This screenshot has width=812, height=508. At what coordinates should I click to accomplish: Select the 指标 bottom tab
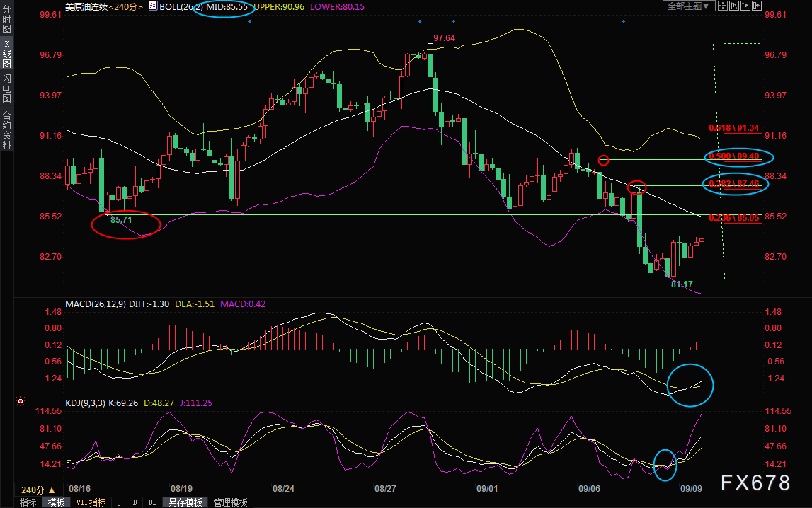coord(28,502)
